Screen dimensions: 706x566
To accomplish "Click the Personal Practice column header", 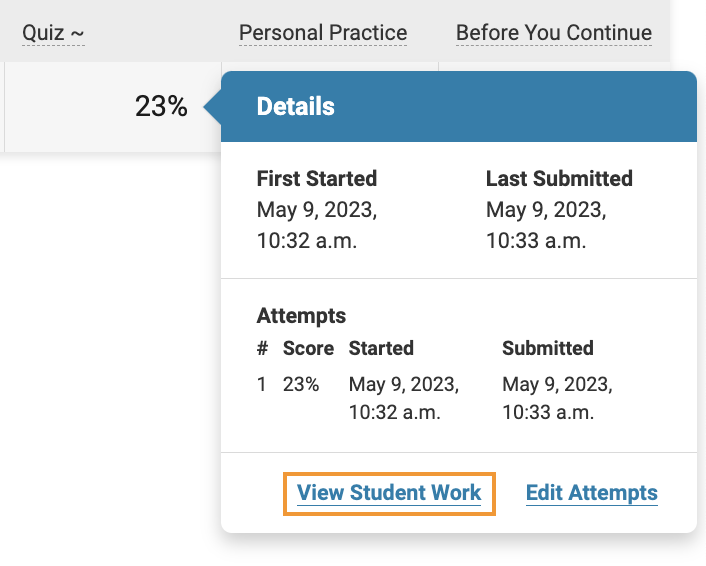I will click(323, 33).
